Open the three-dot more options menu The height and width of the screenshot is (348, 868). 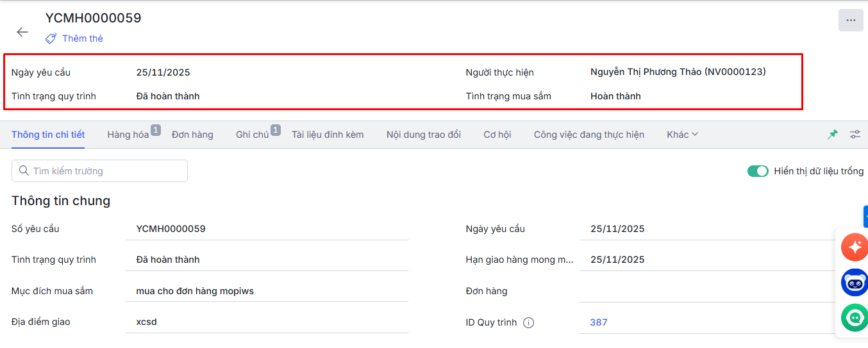(850, 21)
